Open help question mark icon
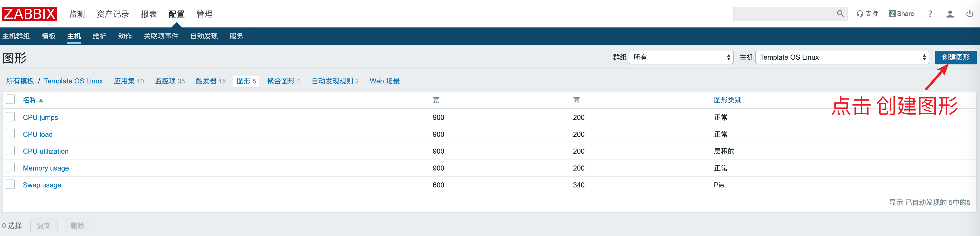 930,14
